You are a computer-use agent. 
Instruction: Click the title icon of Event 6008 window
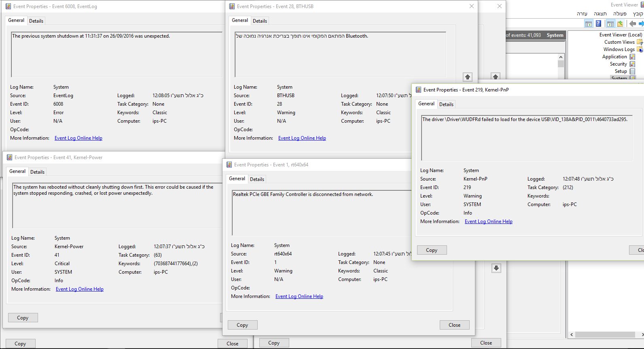pyautogui.click(x=8, y=6)
